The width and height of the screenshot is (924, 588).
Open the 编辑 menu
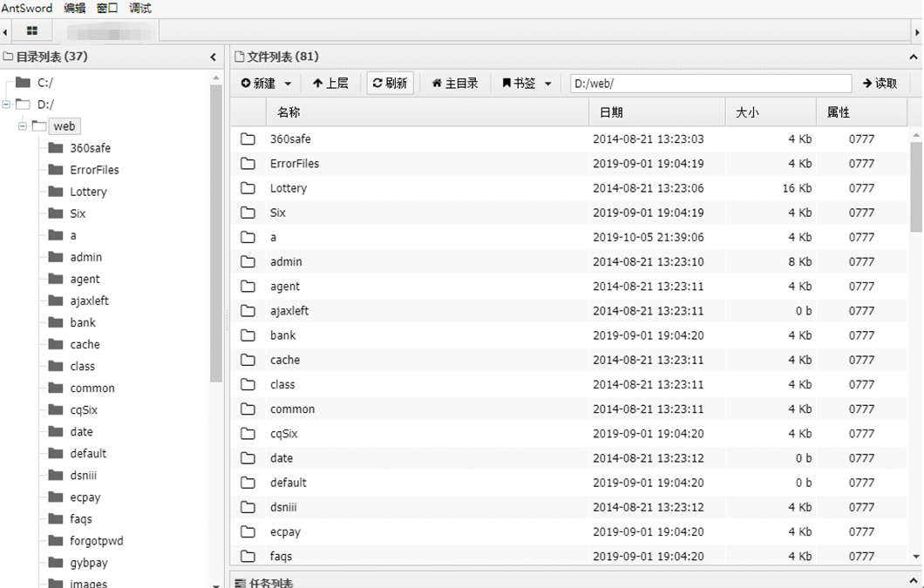point(74,8)
